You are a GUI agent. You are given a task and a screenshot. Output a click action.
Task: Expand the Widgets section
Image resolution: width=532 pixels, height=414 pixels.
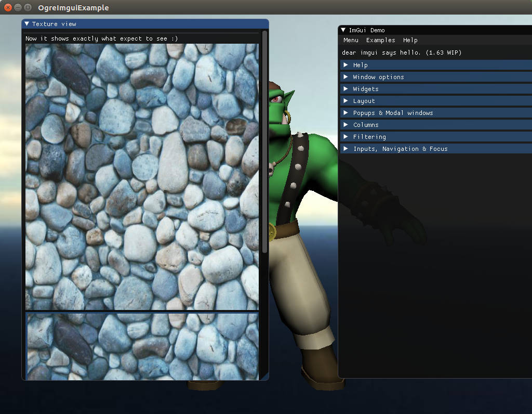pos(436,88)
